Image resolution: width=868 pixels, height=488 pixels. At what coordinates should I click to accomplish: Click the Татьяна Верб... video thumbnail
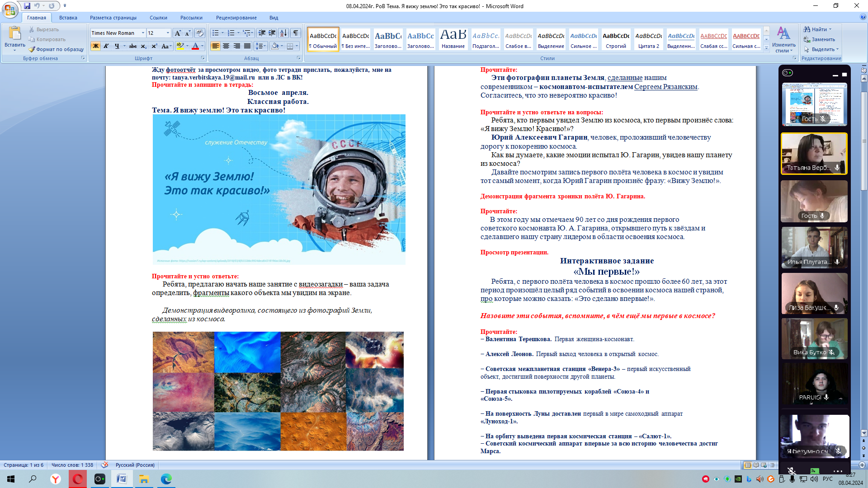point(814,154)
